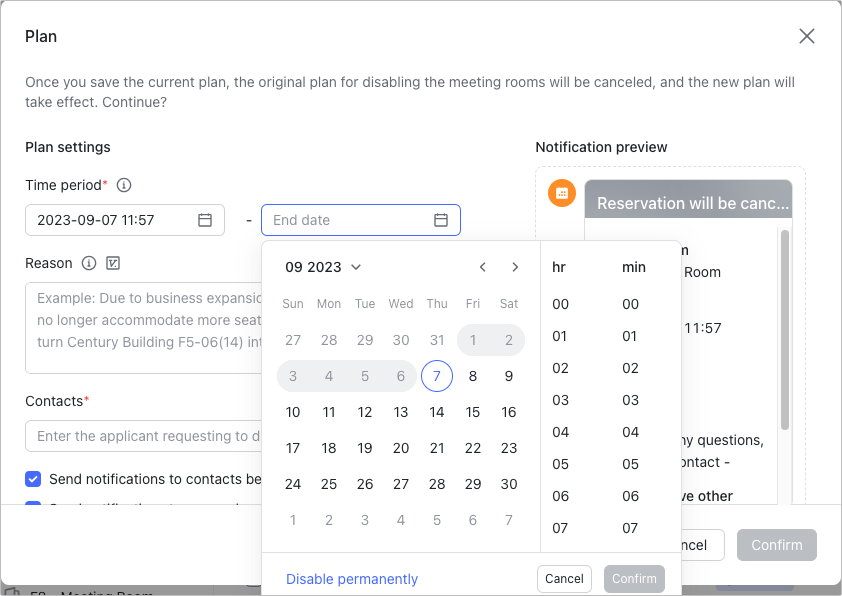
Task: Select minute 02 in min column
Action: [x=630, y=368]
